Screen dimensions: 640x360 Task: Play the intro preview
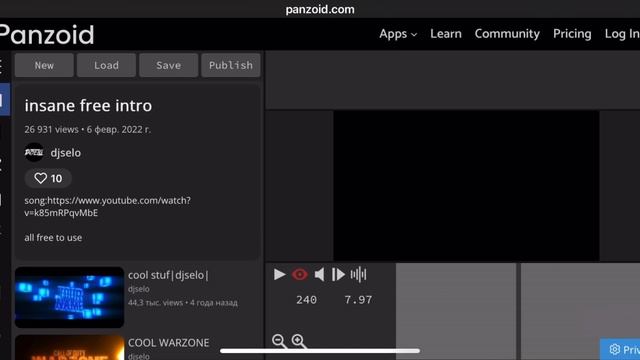point(279,274)
